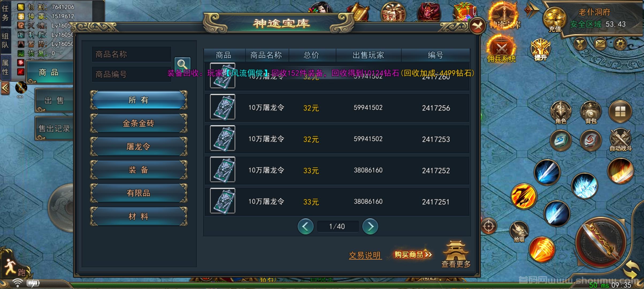Open the 背包 backpack icon
Viewport: 644px width, 289px height.
coord(591,113)
